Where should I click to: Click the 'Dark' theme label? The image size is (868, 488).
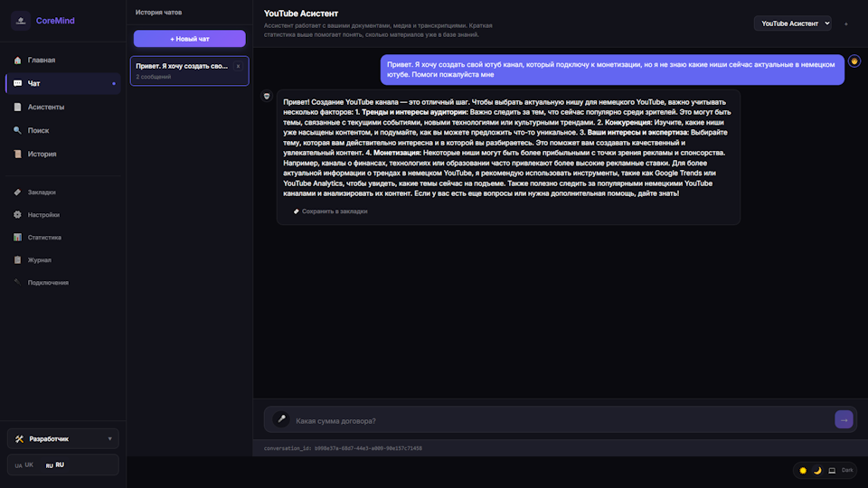pos(847,470)
